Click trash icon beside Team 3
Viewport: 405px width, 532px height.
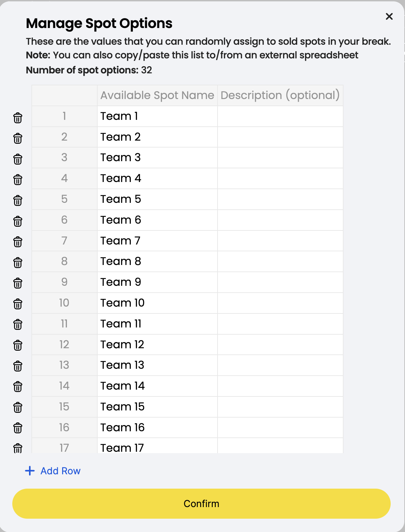click(18, 159)
